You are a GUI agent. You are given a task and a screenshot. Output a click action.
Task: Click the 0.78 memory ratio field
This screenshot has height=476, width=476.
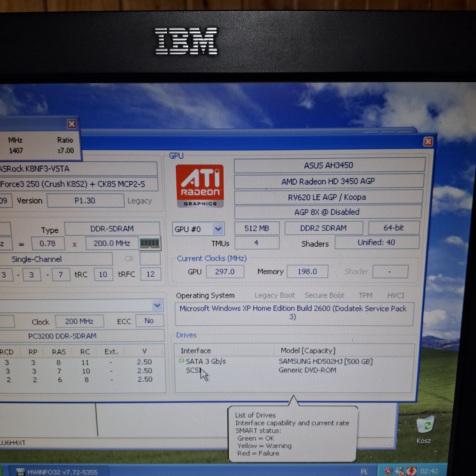pos(48,243)
